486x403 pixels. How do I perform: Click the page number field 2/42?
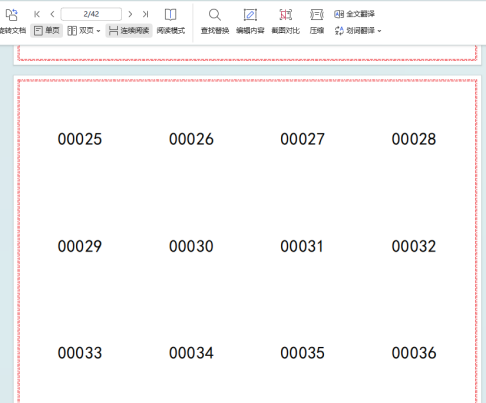91,14
